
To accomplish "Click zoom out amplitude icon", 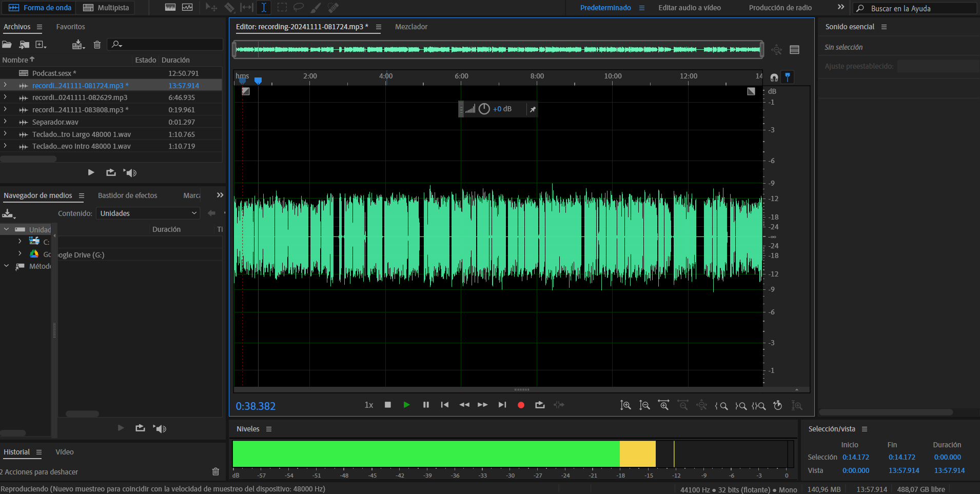I will click(644, 405).
